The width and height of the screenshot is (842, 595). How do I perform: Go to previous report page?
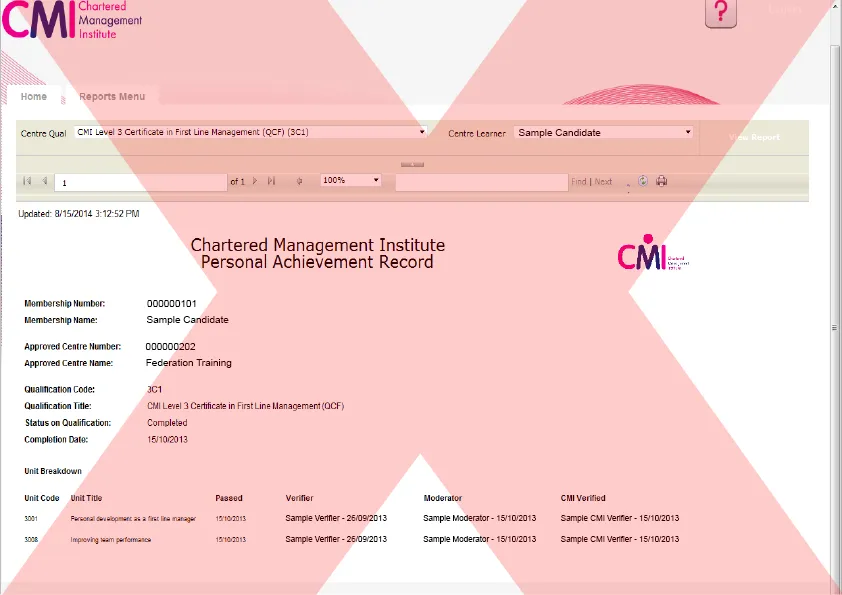[45, 181]
